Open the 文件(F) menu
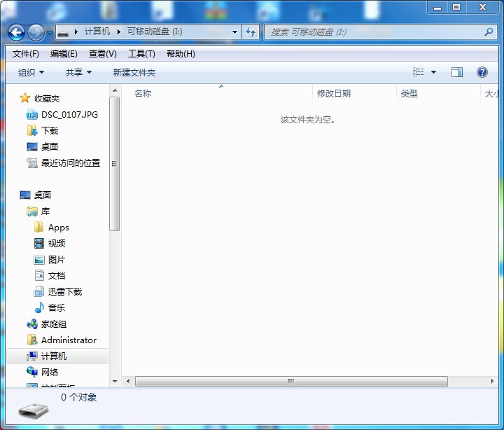The width and height of the screenshot is (504, 430). point(26,54)
